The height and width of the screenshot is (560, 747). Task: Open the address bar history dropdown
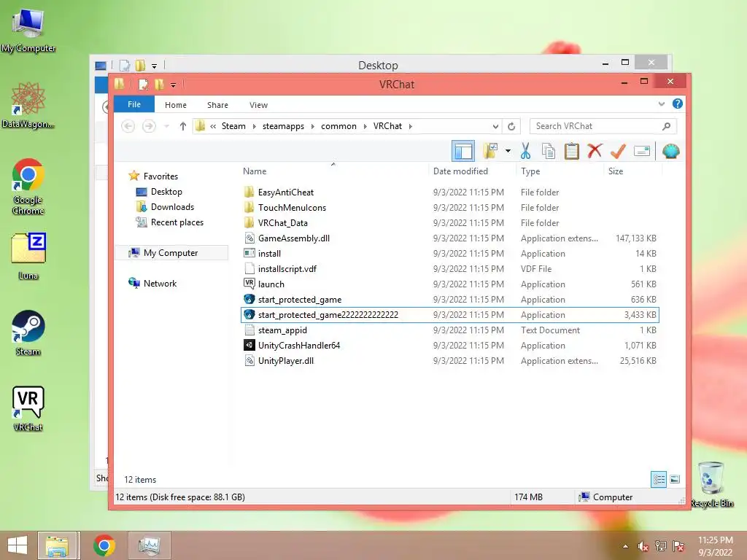[x=495, y=126]
